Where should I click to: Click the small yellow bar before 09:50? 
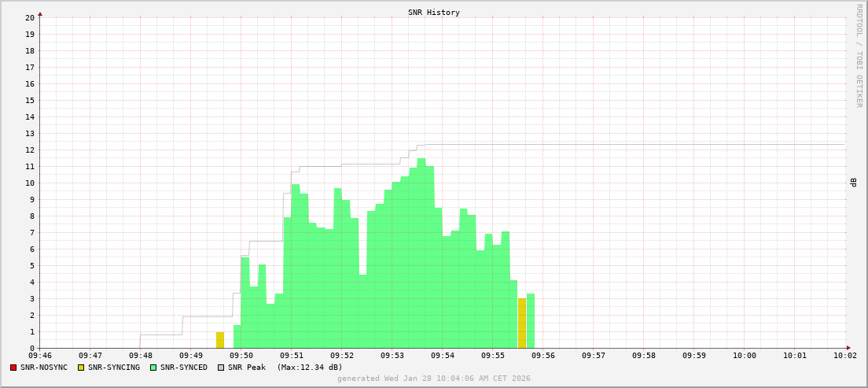click(x=220, y=340)
